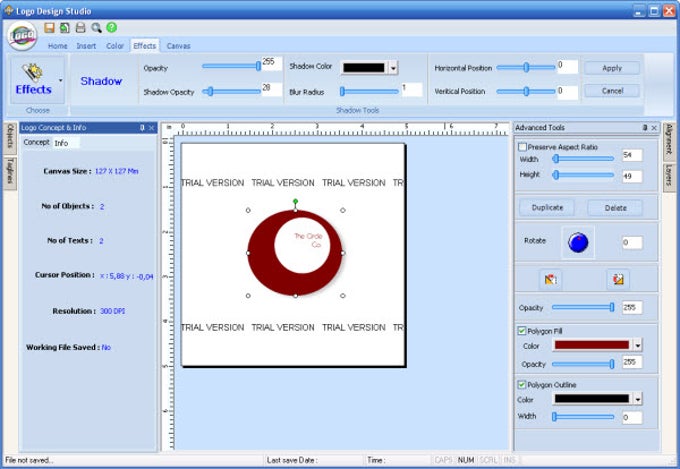Click the Print preview magnifier icon
The width and height of the screenshot is (680, 469).
click(96, 28)
